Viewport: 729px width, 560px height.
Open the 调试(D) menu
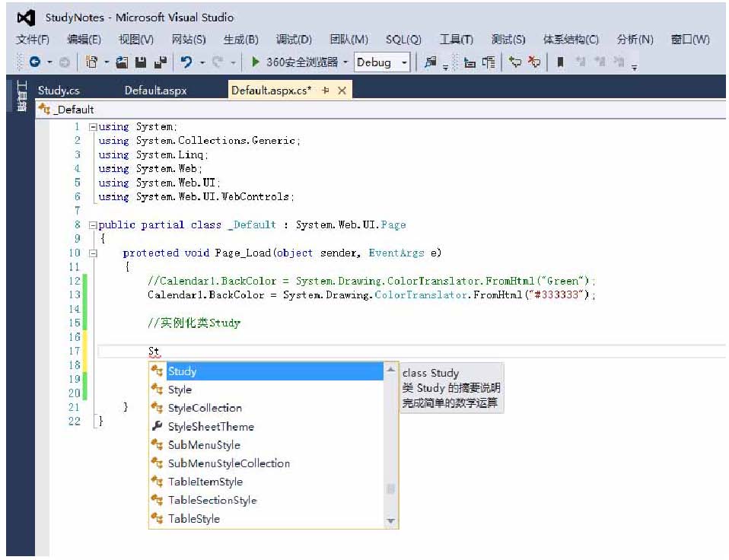click(x=294, y=40)
